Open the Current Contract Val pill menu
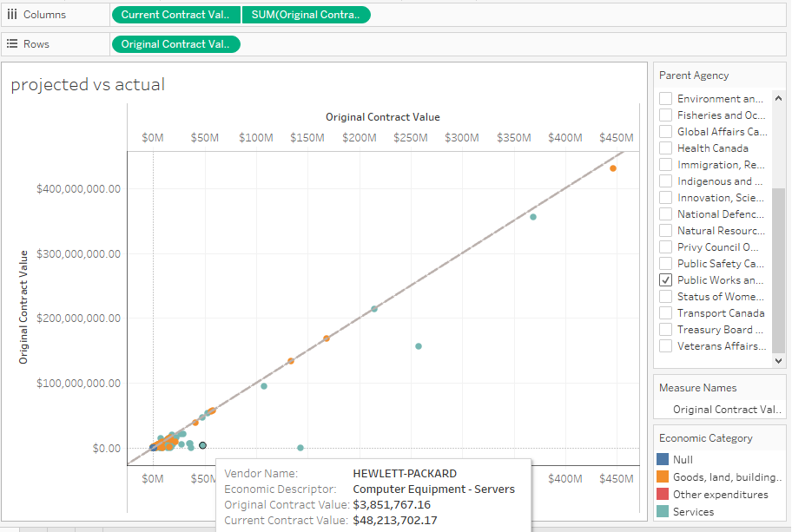Viewport: 792px width, 532px height. 234,15
